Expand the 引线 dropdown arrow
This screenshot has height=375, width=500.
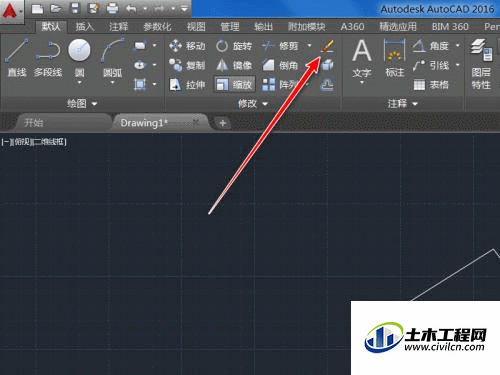coord(458,65)
